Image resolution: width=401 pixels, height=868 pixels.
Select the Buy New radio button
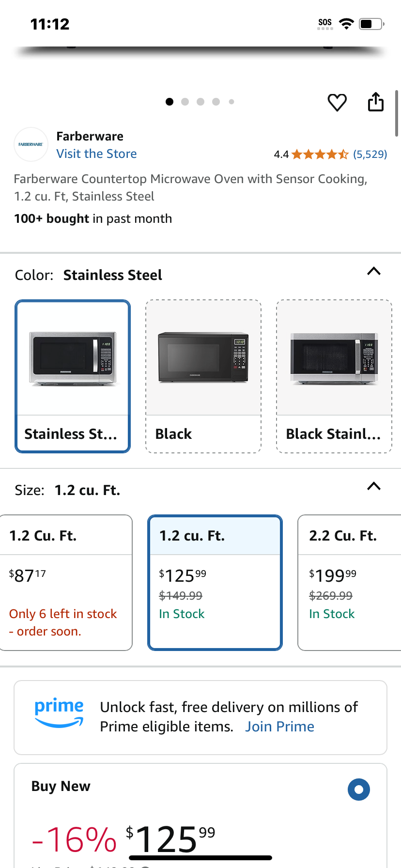coord(359,790)
